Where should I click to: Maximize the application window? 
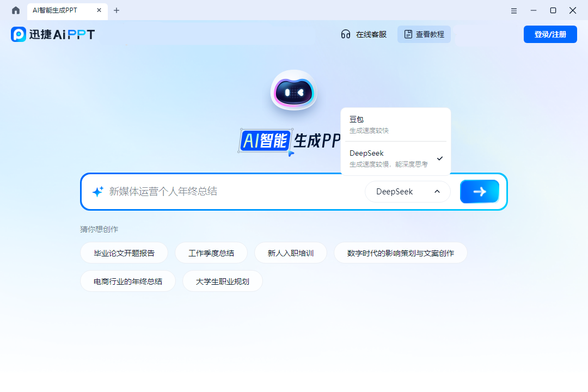coord(553,10)
